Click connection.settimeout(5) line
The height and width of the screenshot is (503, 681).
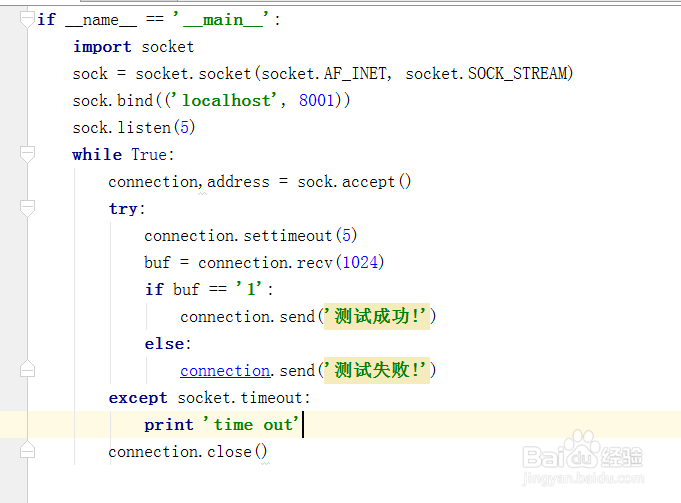point(251,235)
